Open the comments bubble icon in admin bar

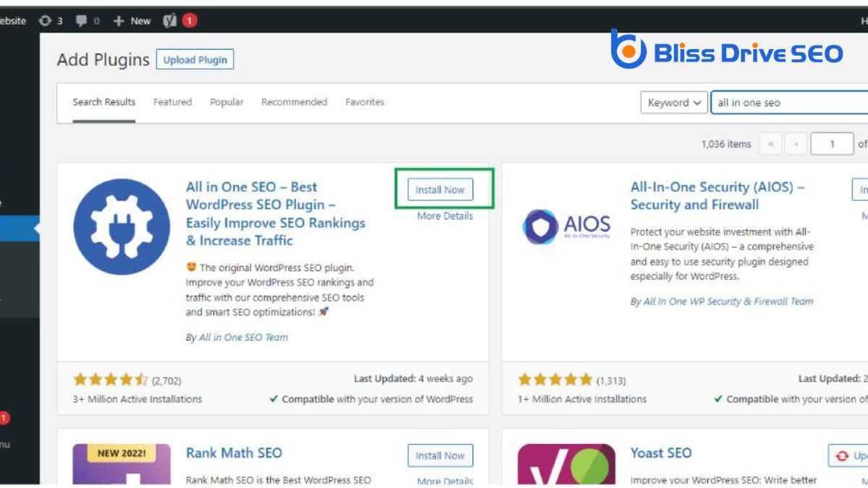(88, 21)
